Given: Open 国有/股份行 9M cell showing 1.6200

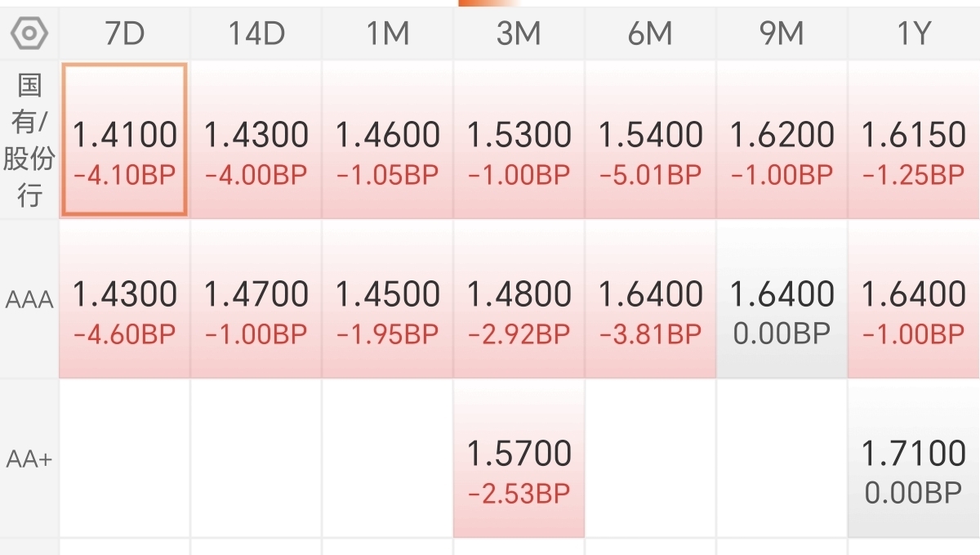Looking at the screenshot, I should pyautogui.click(x=782, y=140).
